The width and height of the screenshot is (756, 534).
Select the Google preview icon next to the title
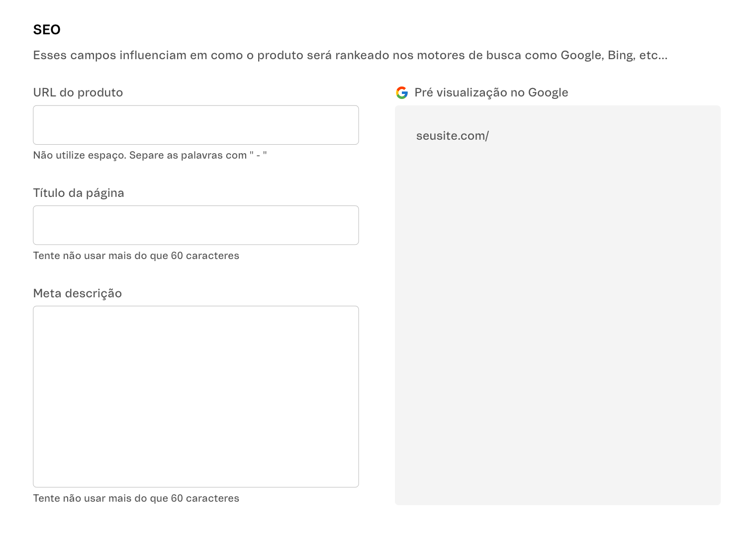[402, 92]
